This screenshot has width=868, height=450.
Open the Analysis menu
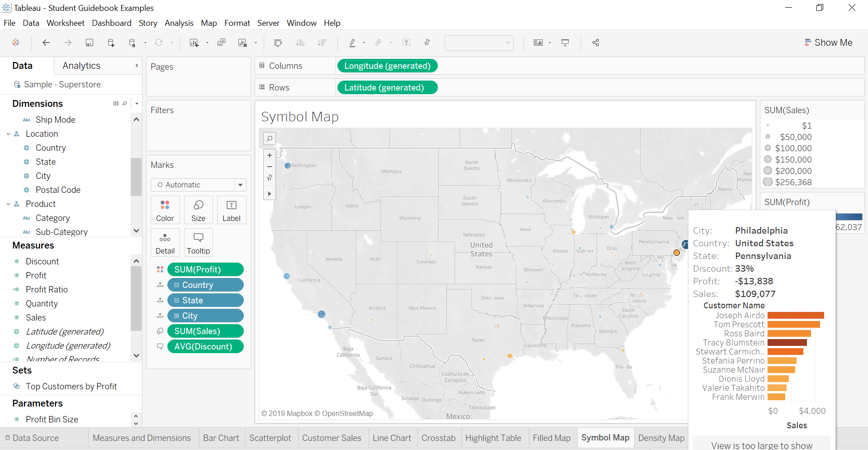[x=179, y=23]
